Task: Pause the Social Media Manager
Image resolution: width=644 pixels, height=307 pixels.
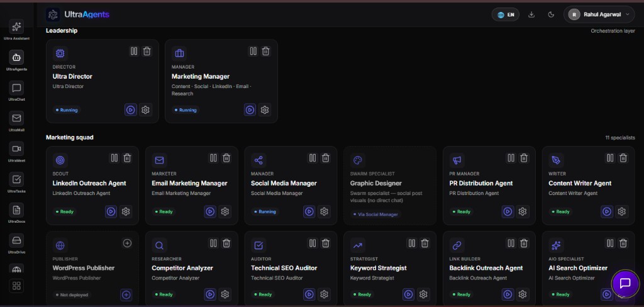Action: click(x=313, y=158)
